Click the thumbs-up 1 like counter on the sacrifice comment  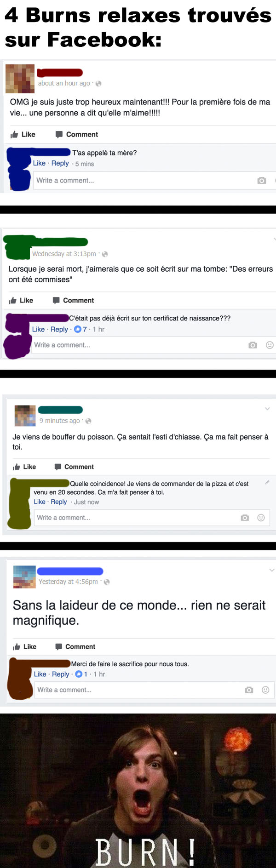(x=81, y=674)
